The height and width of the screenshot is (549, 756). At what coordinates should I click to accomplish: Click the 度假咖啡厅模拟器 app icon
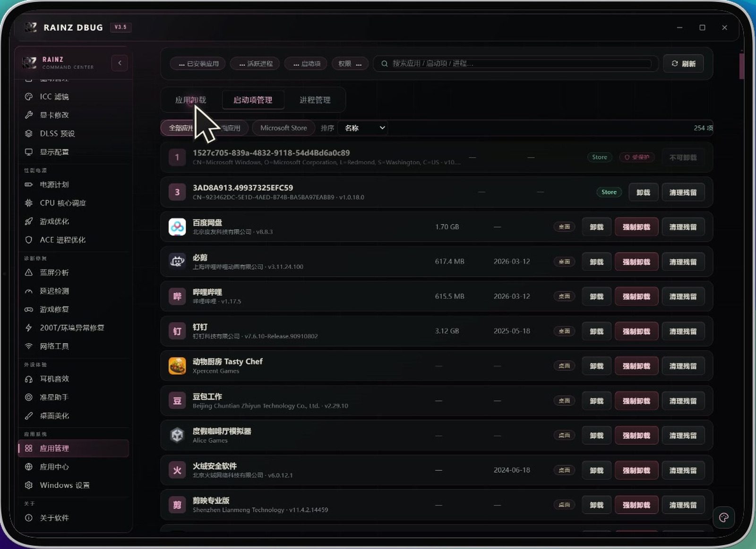177,436
